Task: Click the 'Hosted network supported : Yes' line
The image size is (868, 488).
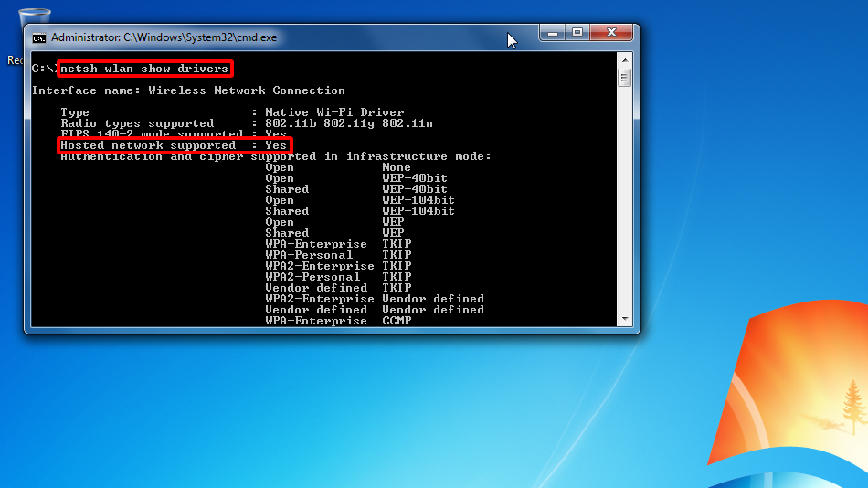Action: tap(174, 145)
